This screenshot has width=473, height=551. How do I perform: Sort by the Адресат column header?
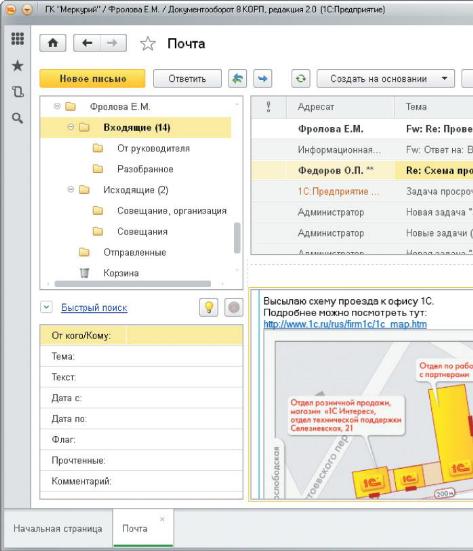340,106
